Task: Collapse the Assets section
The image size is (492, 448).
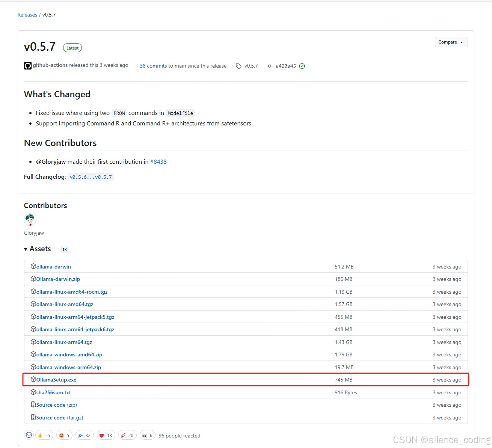Action: tap(38, 249)
